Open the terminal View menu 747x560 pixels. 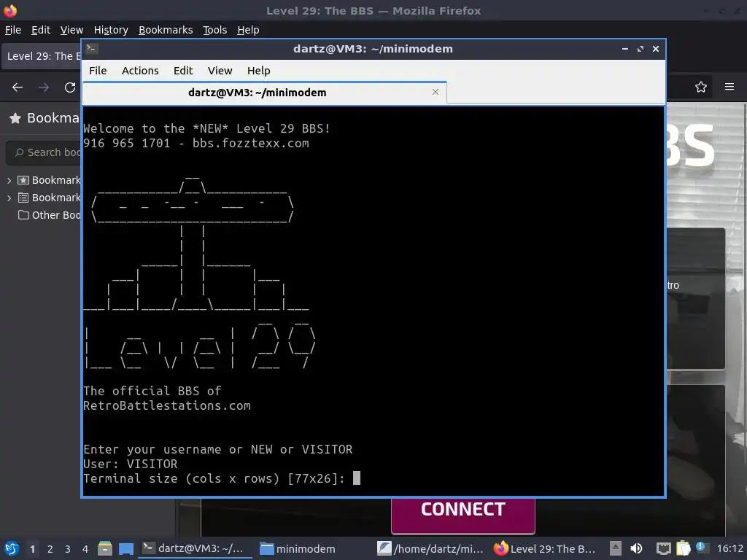220,71
